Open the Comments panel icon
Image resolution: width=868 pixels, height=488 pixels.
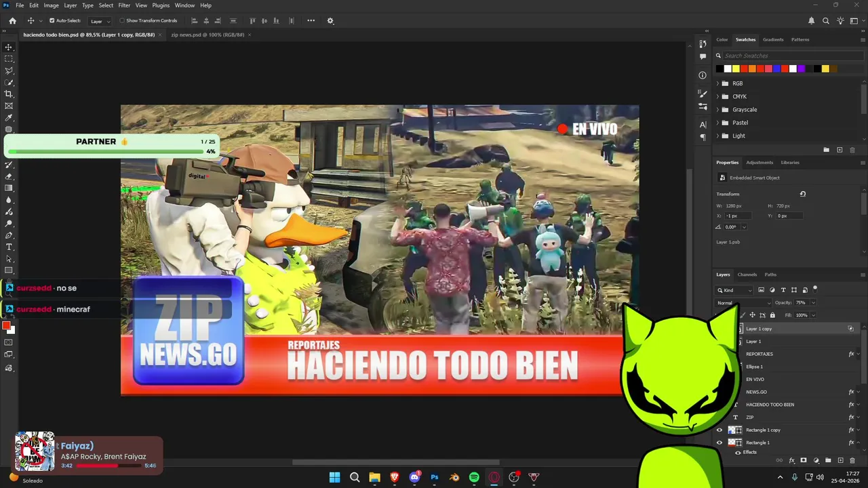pos(703,57)
